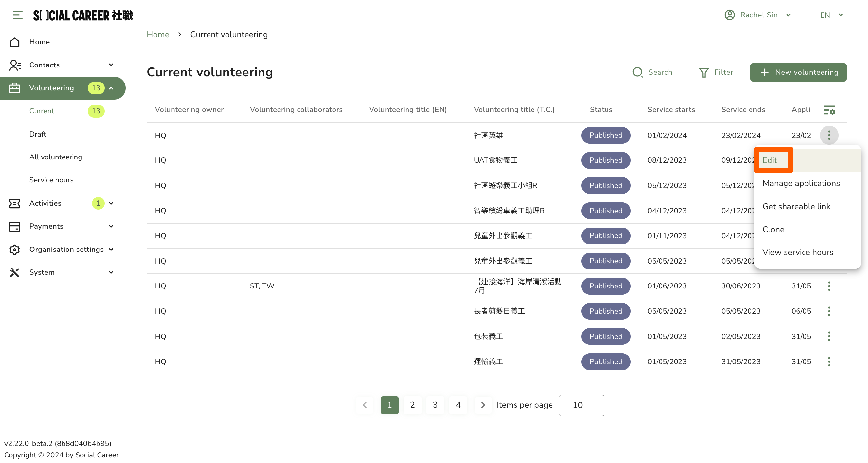Open the Search icon

(637, 72)
